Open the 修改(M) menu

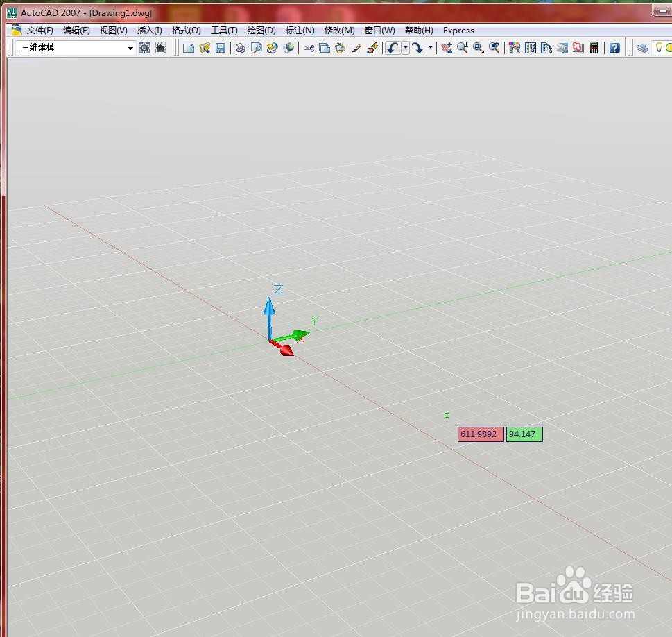[339, 31]
